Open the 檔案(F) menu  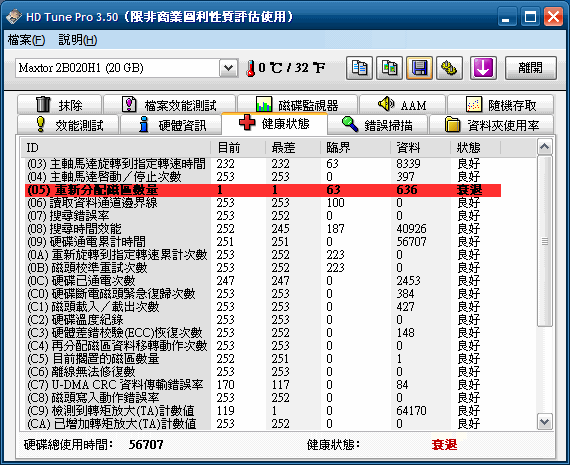pos(26,40)
